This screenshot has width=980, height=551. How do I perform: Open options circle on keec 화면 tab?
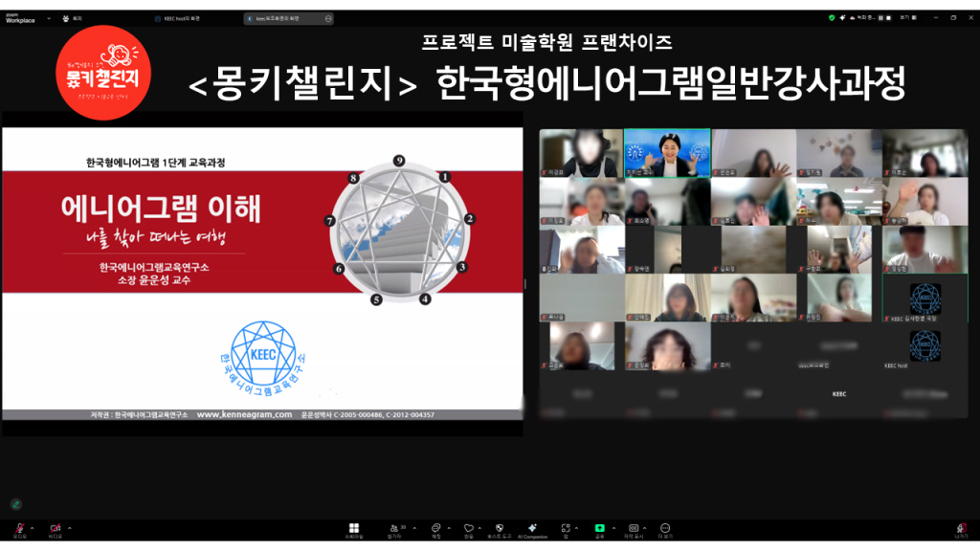coord(328,19)
